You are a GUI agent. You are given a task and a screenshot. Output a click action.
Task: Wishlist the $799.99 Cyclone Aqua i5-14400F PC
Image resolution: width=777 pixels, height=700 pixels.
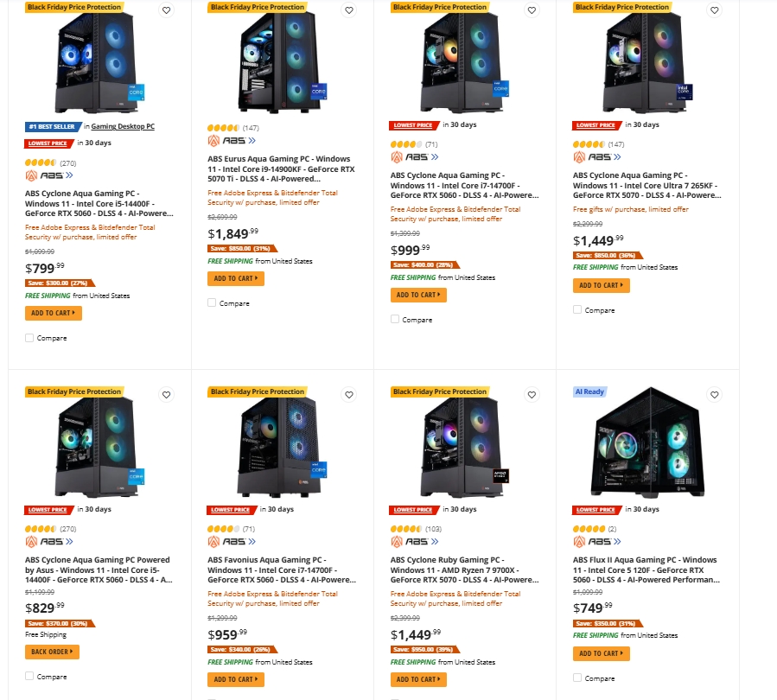tap(167, 10)
